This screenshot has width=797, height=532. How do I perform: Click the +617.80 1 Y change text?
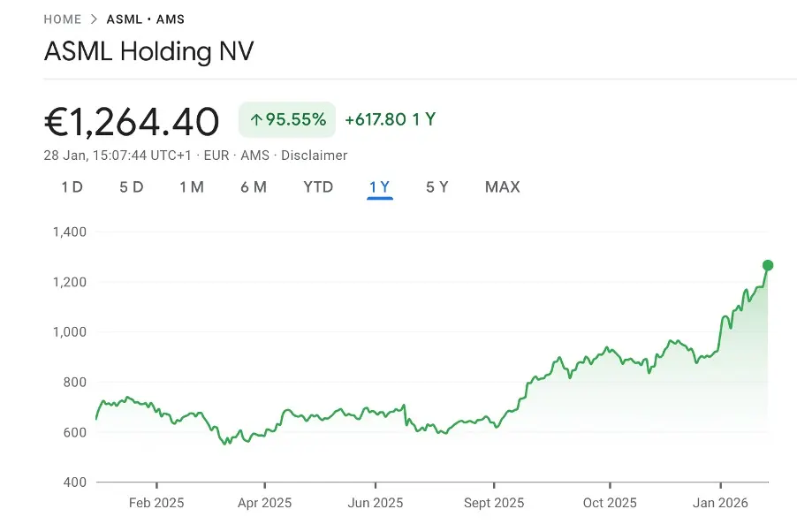pos(390,119)
